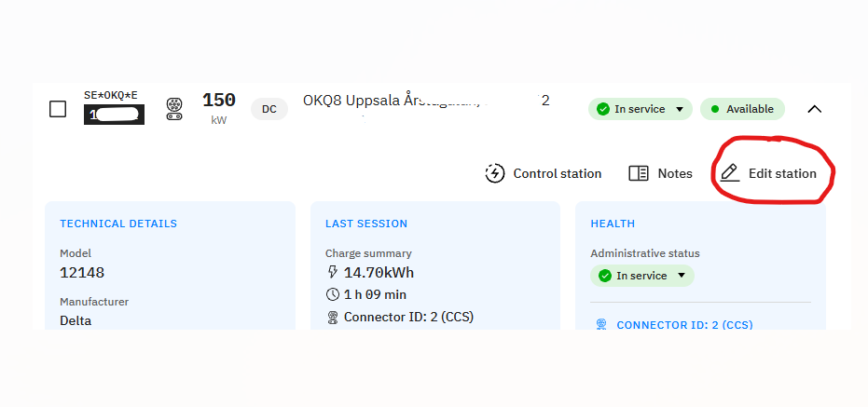Click the SE*OKQ*E station ID

tap(111, 95)
